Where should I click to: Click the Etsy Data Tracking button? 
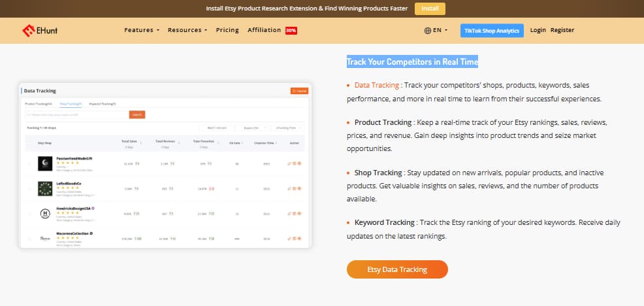pos(397,269)
